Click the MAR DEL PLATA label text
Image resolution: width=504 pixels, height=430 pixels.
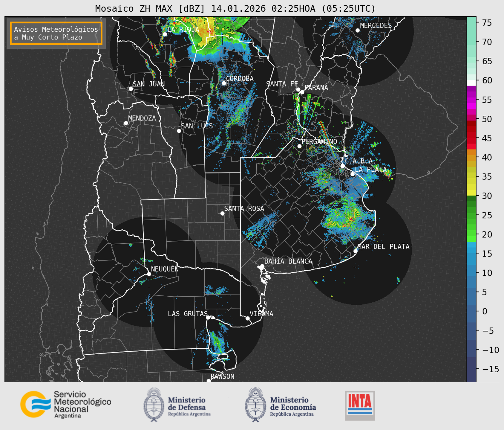tap(383, 246)
